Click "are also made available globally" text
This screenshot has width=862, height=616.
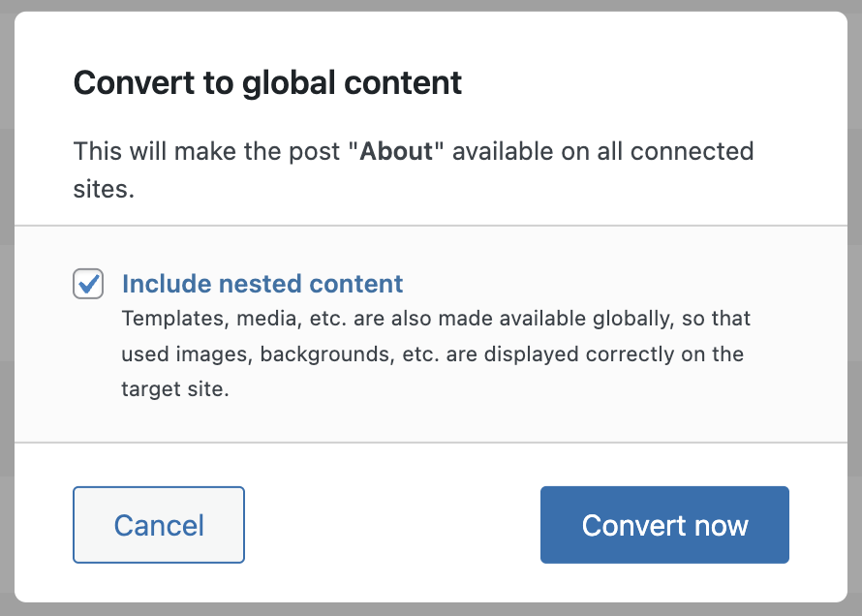(539, 318)
